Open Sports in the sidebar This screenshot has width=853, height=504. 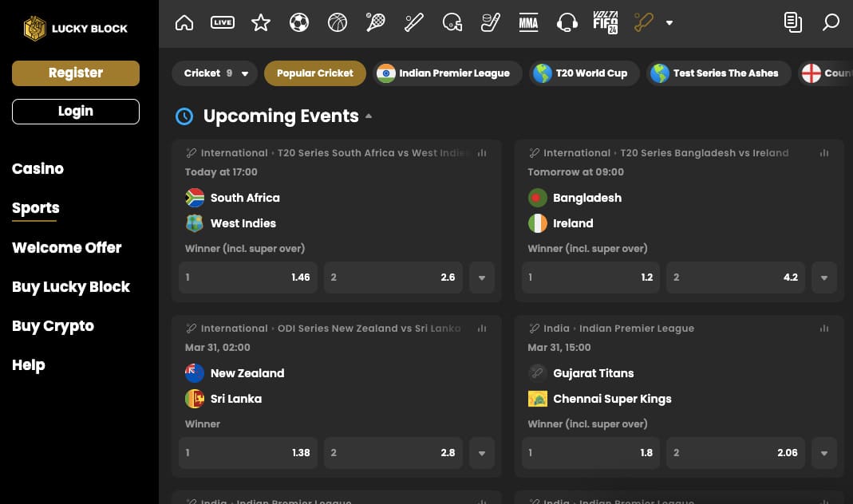click(36, 207)
